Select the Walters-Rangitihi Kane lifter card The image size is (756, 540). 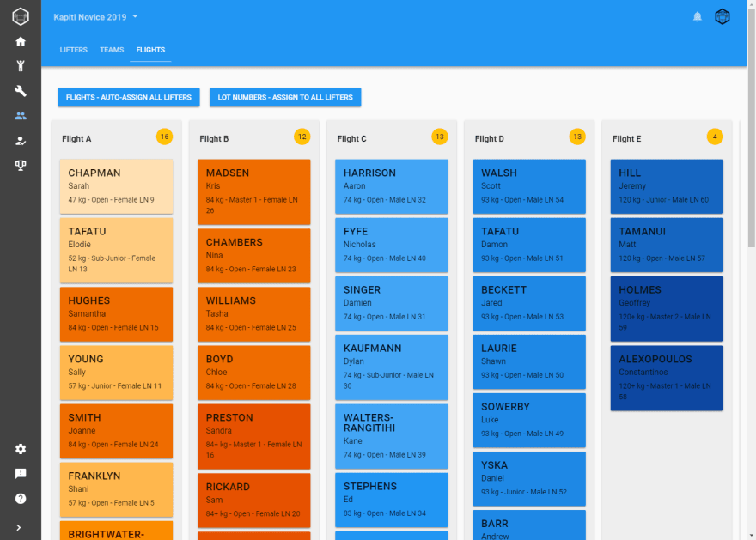pos(392,436)
